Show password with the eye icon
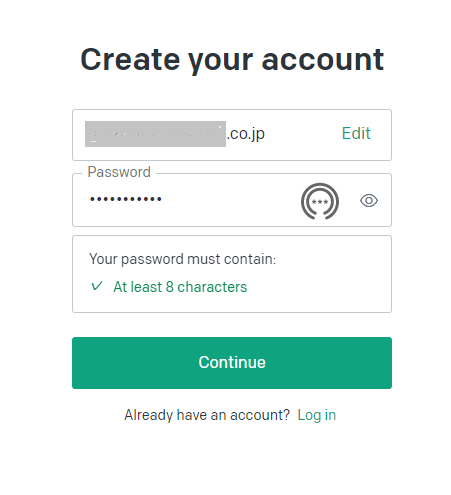This screenshot has height=495, width=451. pyautogui.click(x=369, y=201)
